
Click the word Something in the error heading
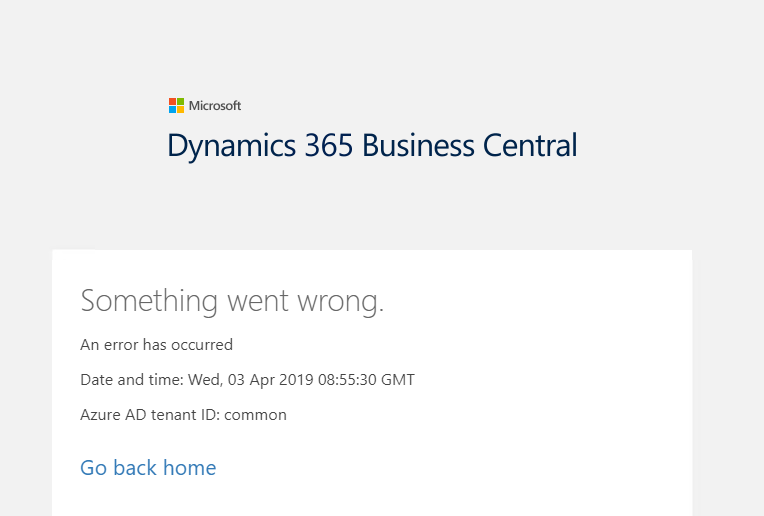click(x=149, y=301)
